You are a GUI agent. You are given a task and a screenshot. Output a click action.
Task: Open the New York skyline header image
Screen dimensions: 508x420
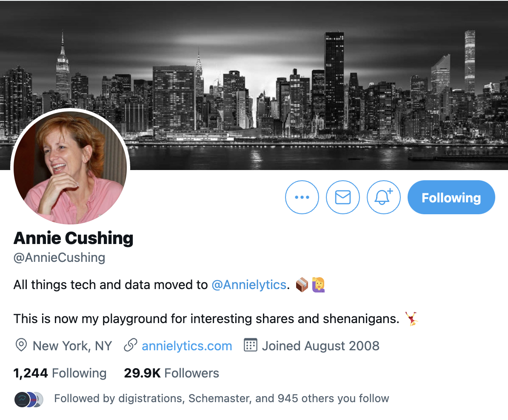(x=254, y=85)
